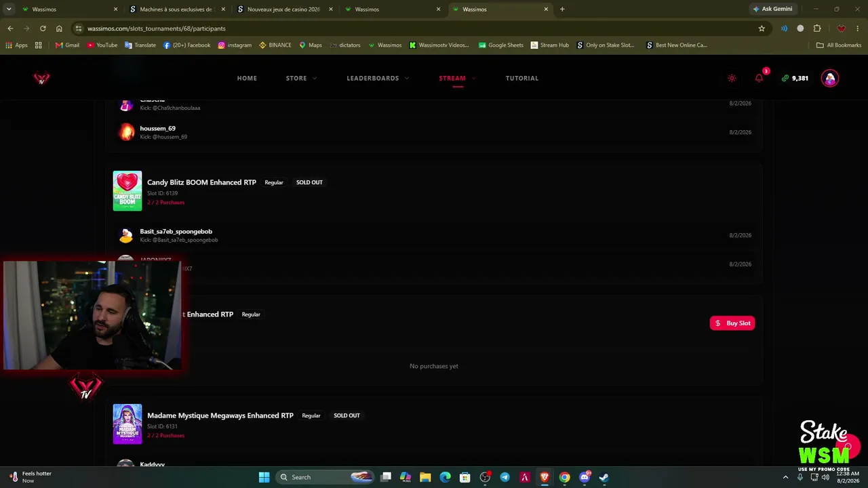Open the Translate bookmark
This screenshot has width=868, height=488.
click(x=140, y=45)
